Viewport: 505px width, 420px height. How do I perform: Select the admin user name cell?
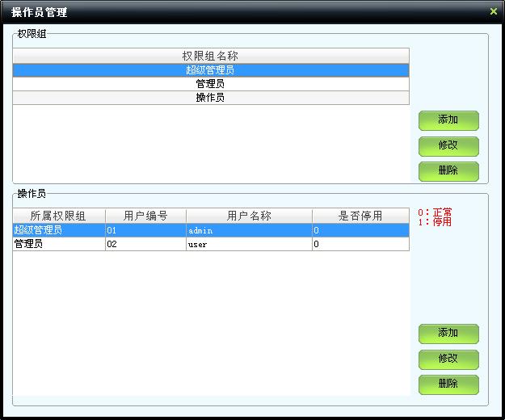tap(249, 230)
